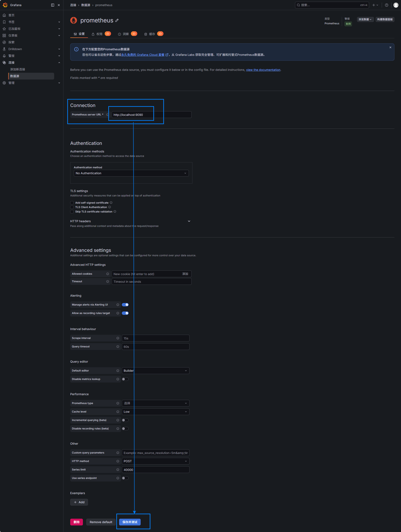Viewport: 401px width, 532px height.
Task: Click info icon next to Add self-signed certificate
Action: (x=111, y=203)
